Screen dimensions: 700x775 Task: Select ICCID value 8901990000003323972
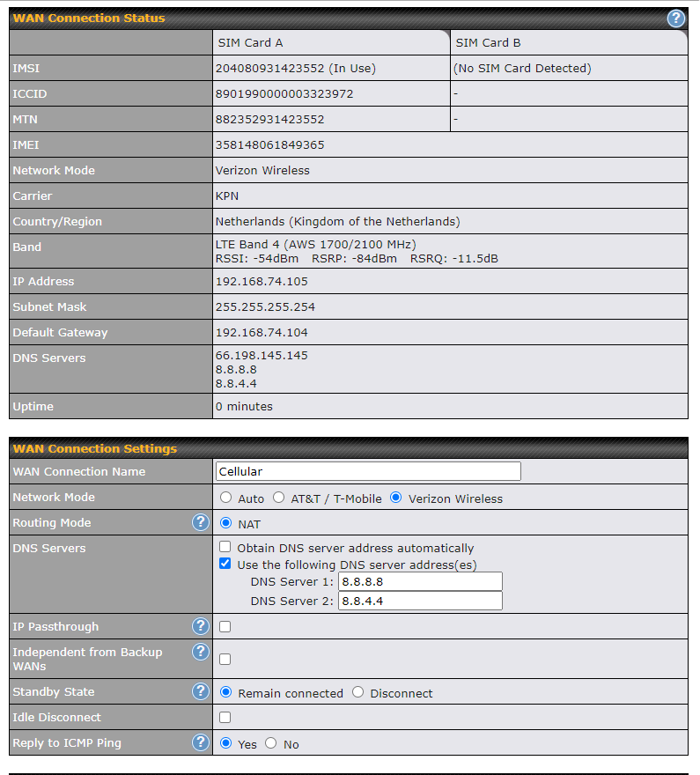click(284, 94)
